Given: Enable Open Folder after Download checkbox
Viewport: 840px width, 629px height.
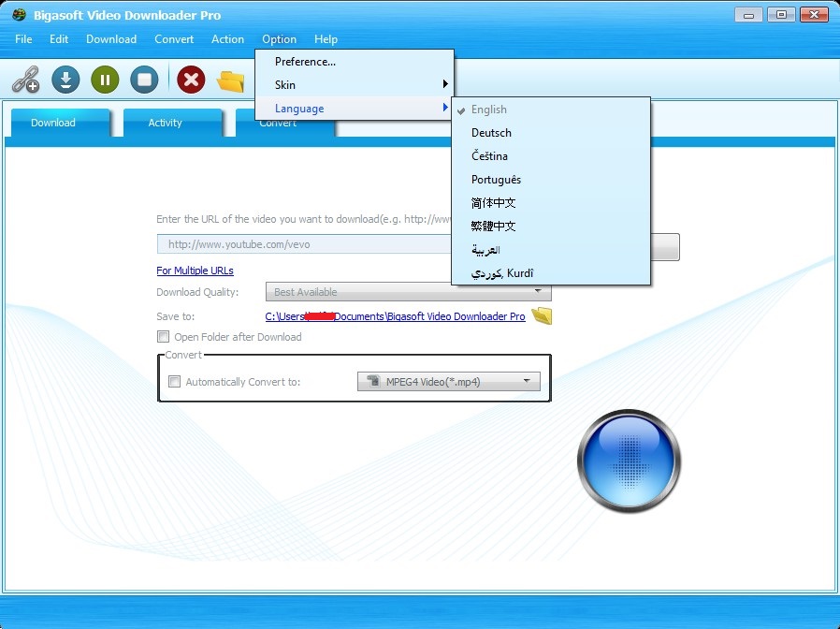Looking at the screenshot, I should [163, 337].
